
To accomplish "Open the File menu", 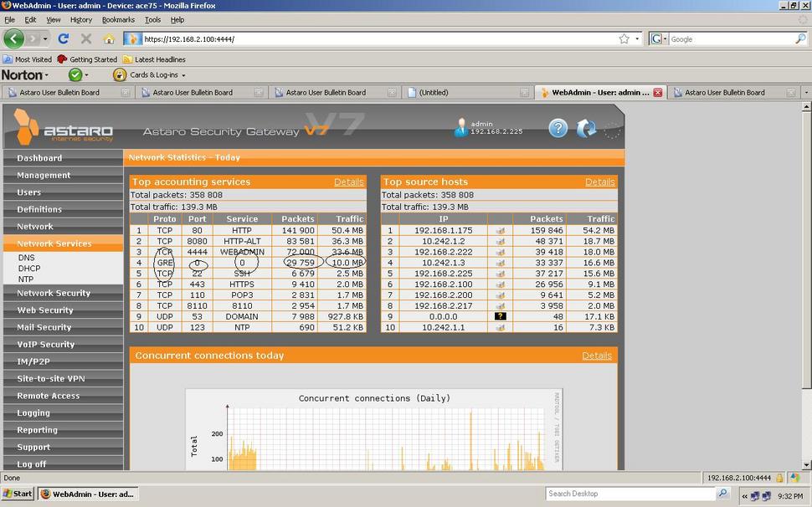I will (x=9, y=19).
